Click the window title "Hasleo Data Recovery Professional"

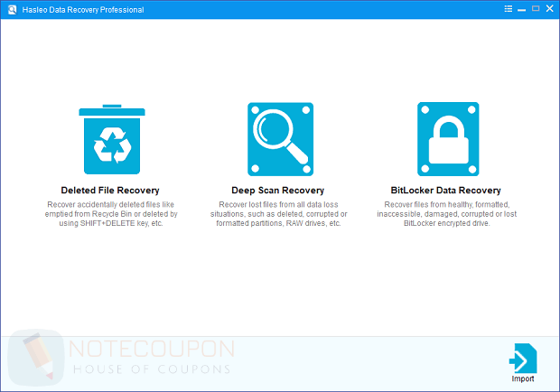tap(83, 10)
